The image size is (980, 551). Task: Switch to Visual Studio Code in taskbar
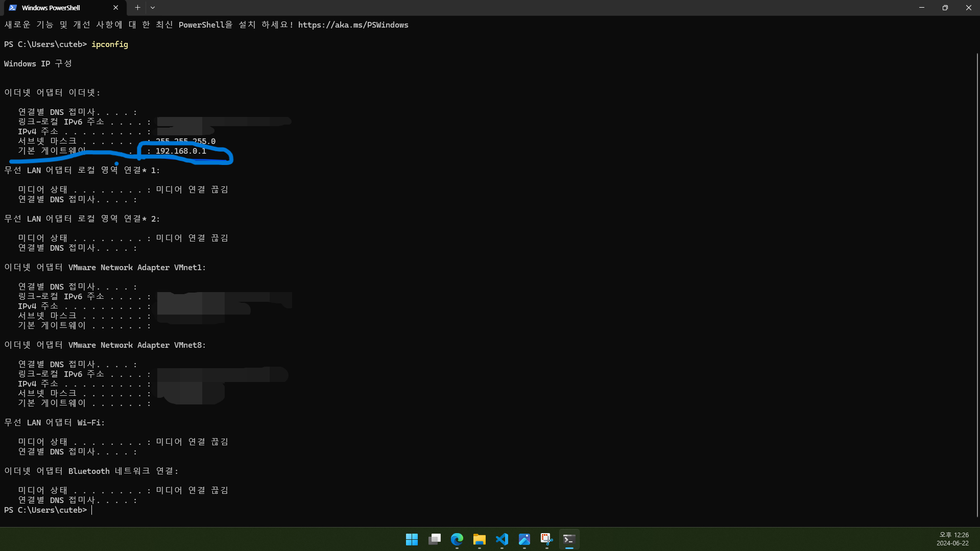502,539
